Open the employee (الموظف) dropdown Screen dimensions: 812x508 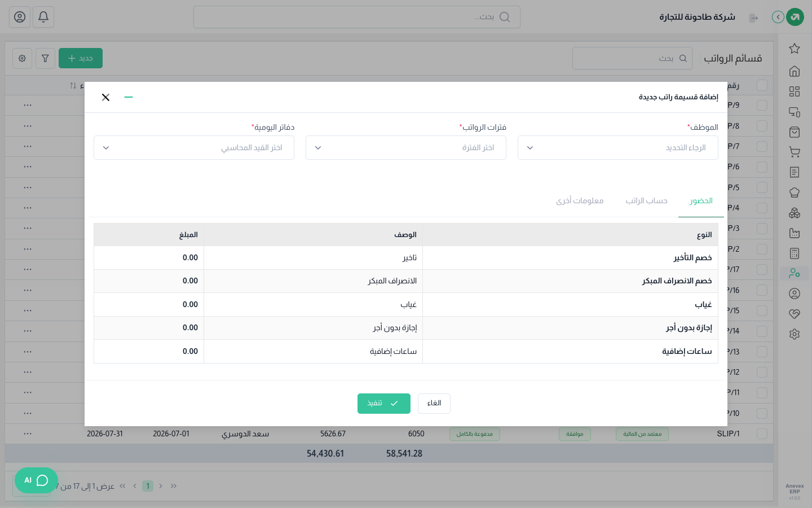618,148
